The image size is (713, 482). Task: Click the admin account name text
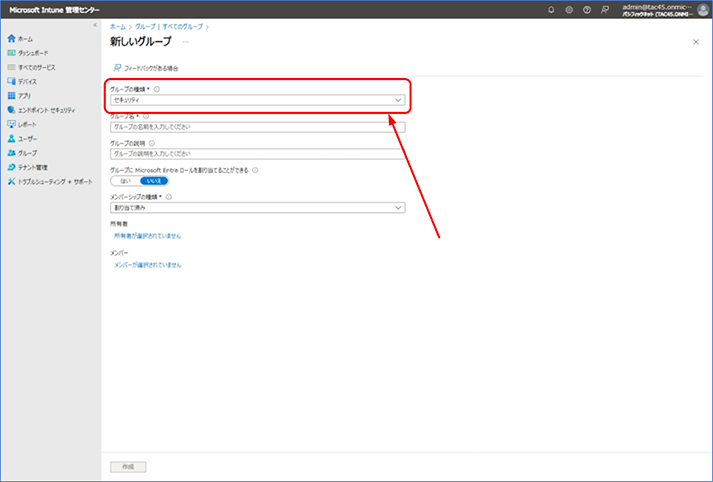coord(658,7)
